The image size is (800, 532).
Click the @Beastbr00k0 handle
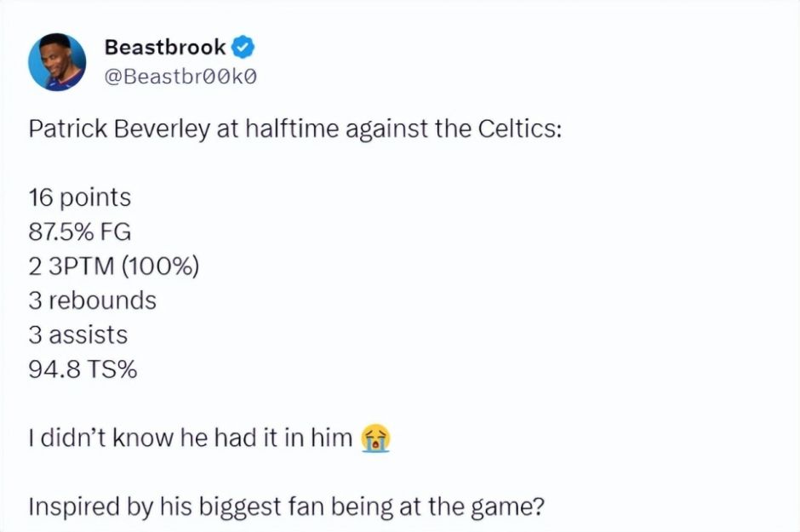point(180,77)
